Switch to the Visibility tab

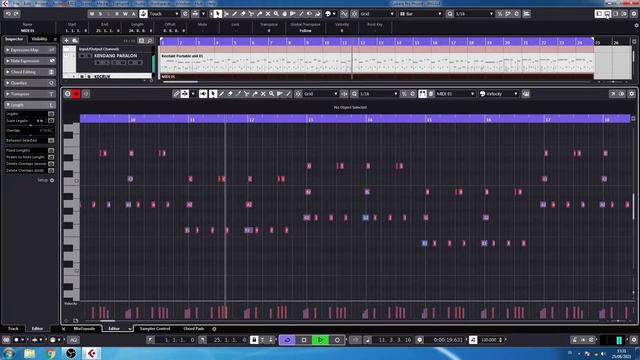point(40,39)
